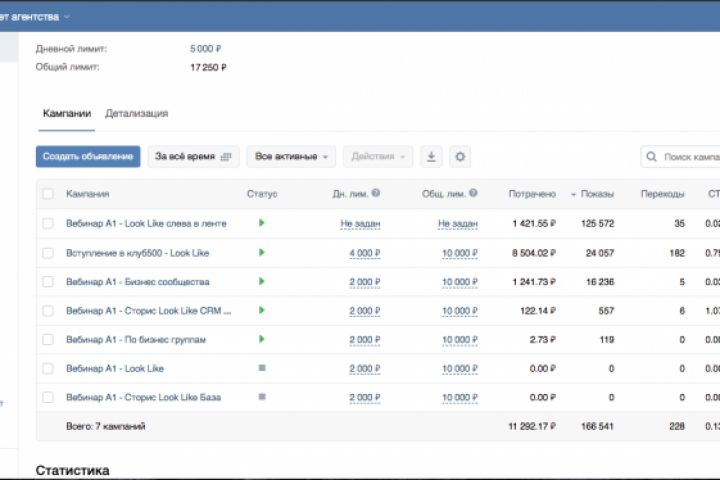Select all campaigns with header checkbox
720x480 pixels.
48,194
